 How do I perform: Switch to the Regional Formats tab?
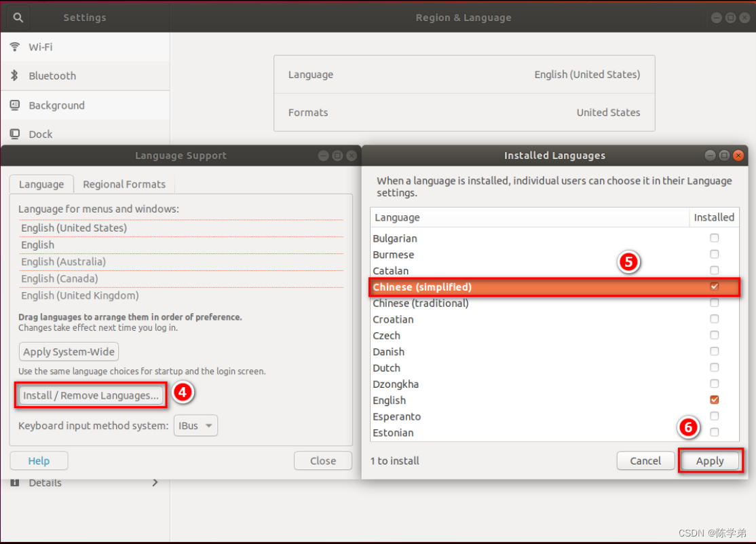pyautogui.click(x=124, y=185)
